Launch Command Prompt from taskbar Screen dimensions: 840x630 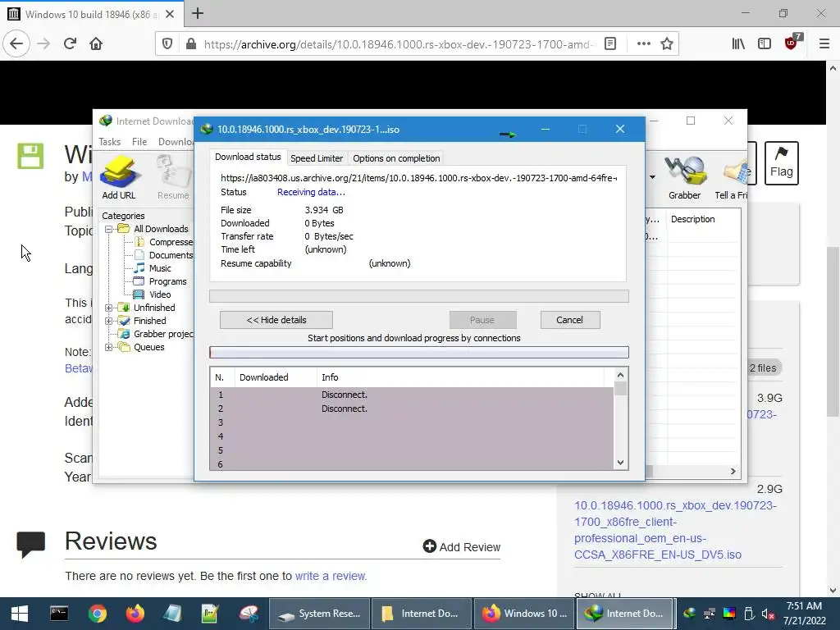59,614
